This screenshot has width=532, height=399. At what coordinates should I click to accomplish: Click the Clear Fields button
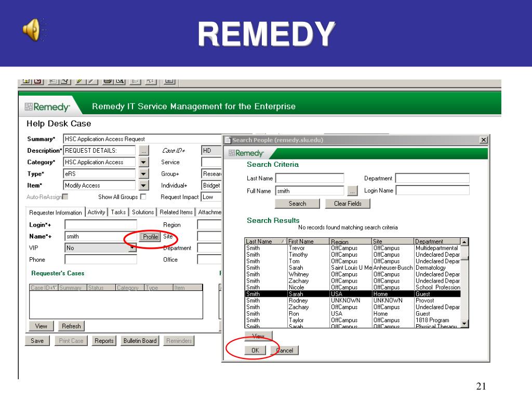click(x=348, y=204)
